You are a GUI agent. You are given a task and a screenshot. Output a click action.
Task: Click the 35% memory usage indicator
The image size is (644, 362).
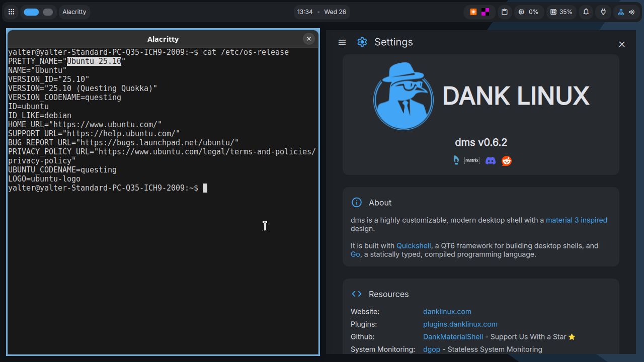[561, 12]
